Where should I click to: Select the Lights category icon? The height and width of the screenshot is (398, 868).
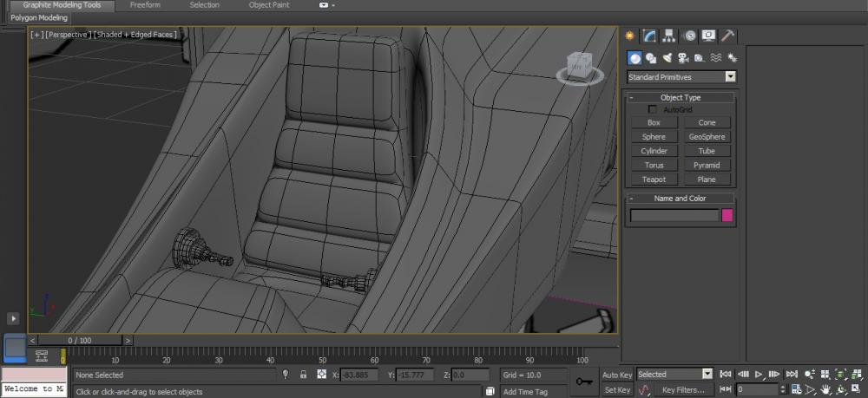coord(667,58)
